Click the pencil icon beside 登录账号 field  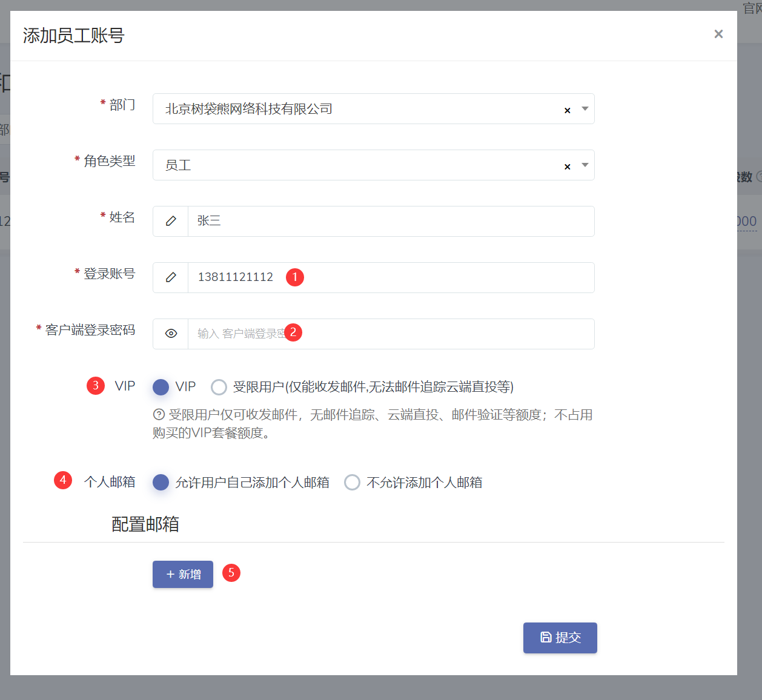tap(171, 277)
